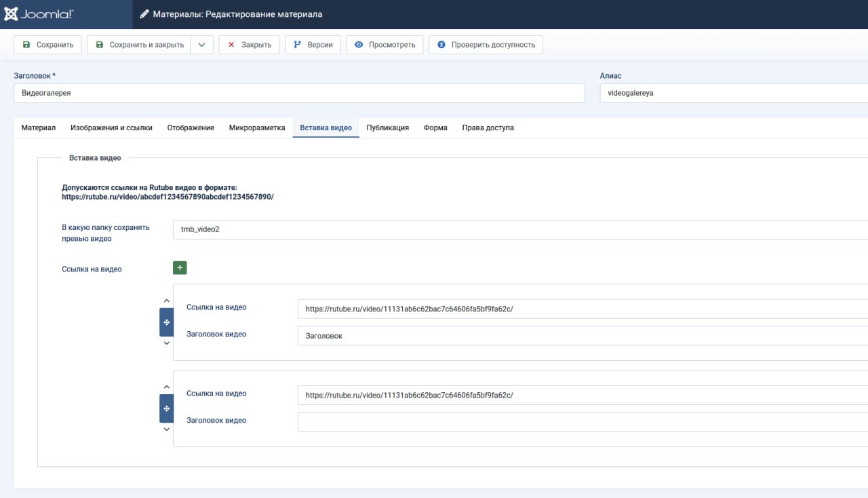The width and height of the screenshot is (868, 498).
Task: Click the empty second Заголовок видео field
Action: (582, 422)
